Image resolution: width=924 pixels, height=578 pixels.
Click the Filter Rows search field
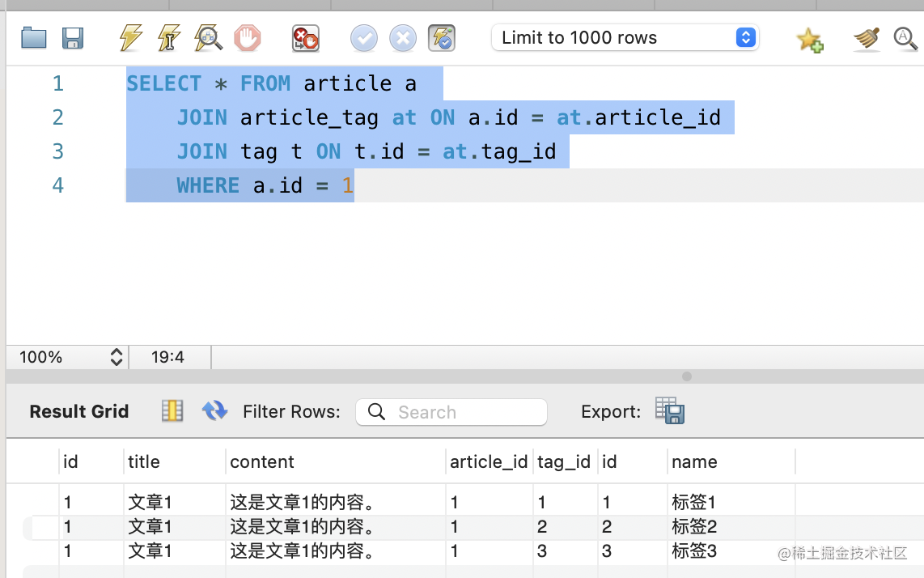pyautogui.click(x=451, y=412)
